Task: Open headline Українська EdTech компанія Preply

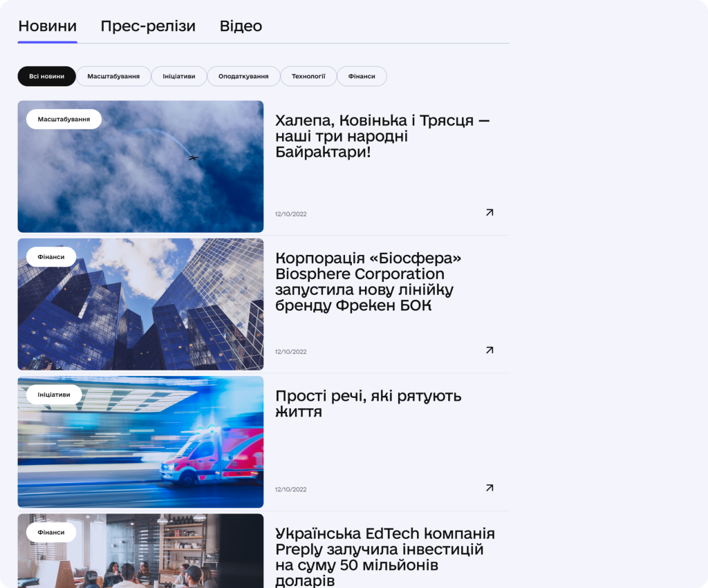Action: [384, 557]
